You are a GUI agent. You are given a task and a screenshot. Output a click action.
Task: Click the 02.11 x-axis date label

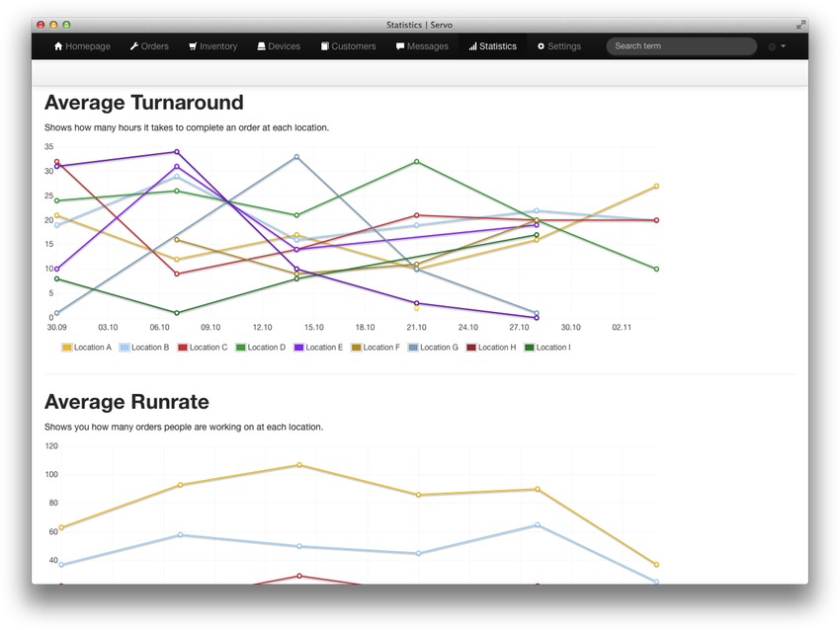(x=622, y=327)
